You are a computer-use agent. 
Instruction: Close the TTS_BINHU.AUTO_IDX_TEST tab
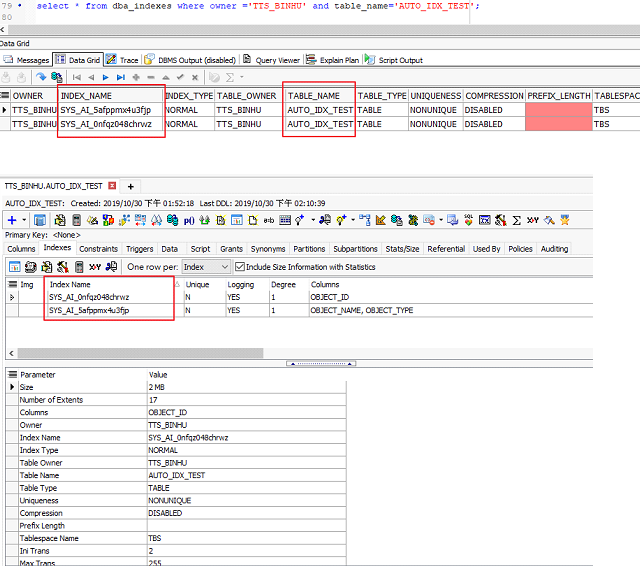pyautogui.click(x=112, y=186)
